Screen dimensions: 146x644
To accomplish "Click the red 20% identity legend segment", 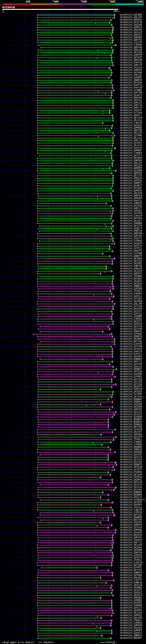I will tap(16, 4).
